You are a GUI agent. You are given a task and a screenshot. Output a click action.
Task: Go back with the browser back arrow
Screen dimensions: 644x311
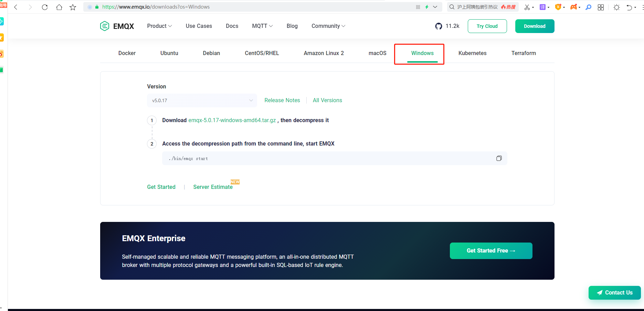[x=15, y=7]
